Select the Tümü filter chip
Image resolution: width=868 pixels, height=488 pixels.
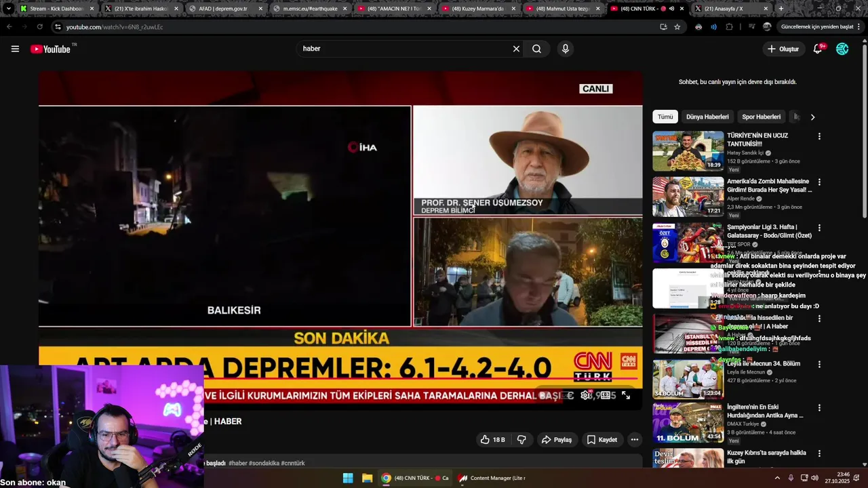click(665, 117)
